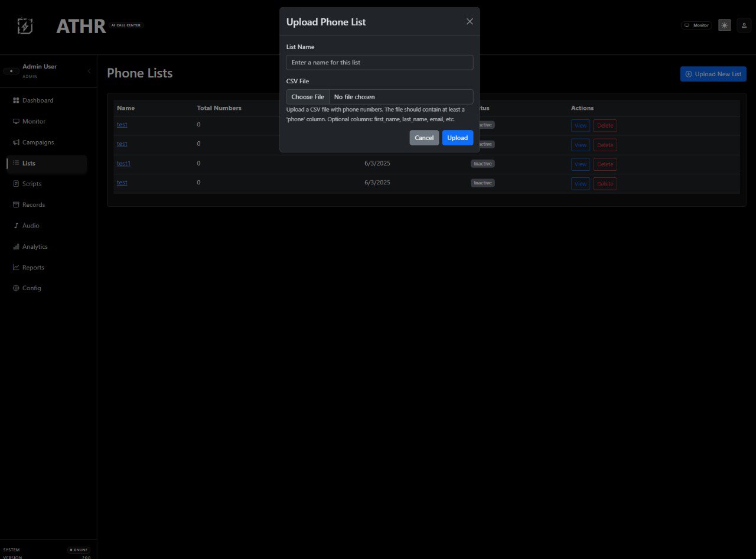The height and width of the screenshot is (559, 756).
Task: Click Choose File for the CSV
Action: (x=308, y=97)
